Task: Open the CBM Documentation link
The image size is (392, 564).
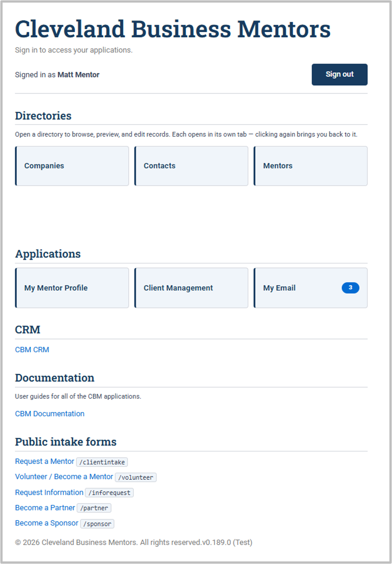Action: click(50, 414)
